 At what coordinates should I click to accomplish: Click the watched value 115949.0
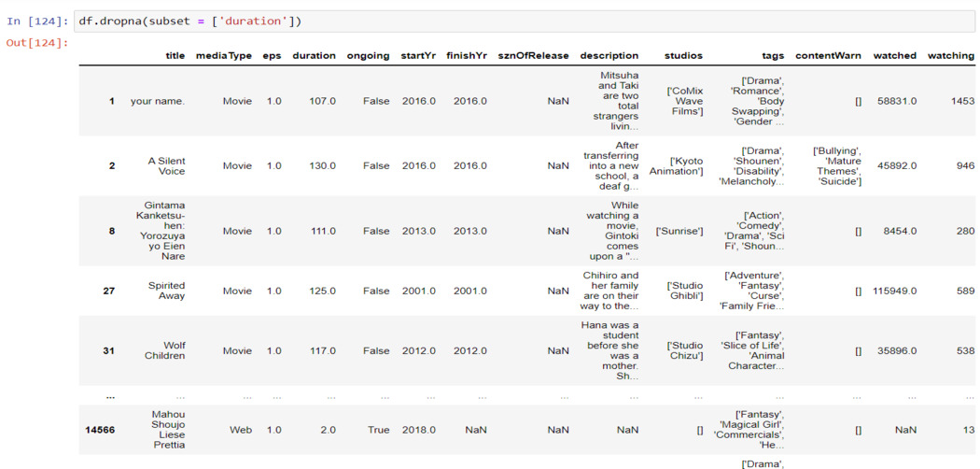tap(891, 291)
